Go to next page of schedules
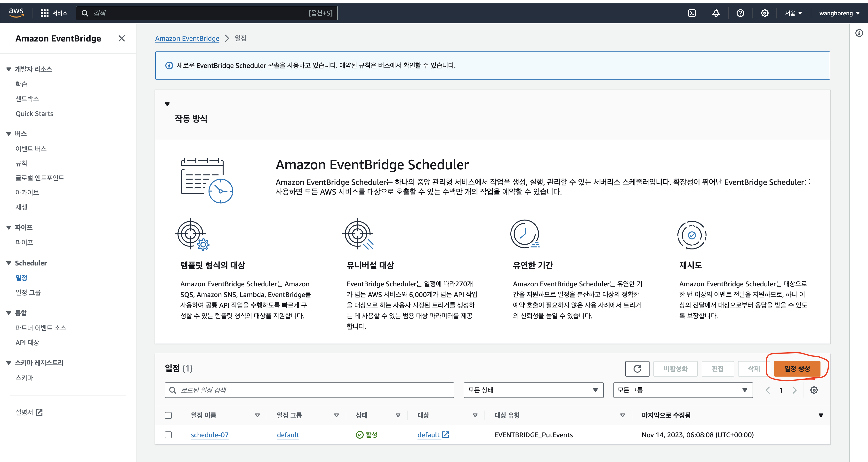This screenshot has width=868, height=462. pos(795,390)
